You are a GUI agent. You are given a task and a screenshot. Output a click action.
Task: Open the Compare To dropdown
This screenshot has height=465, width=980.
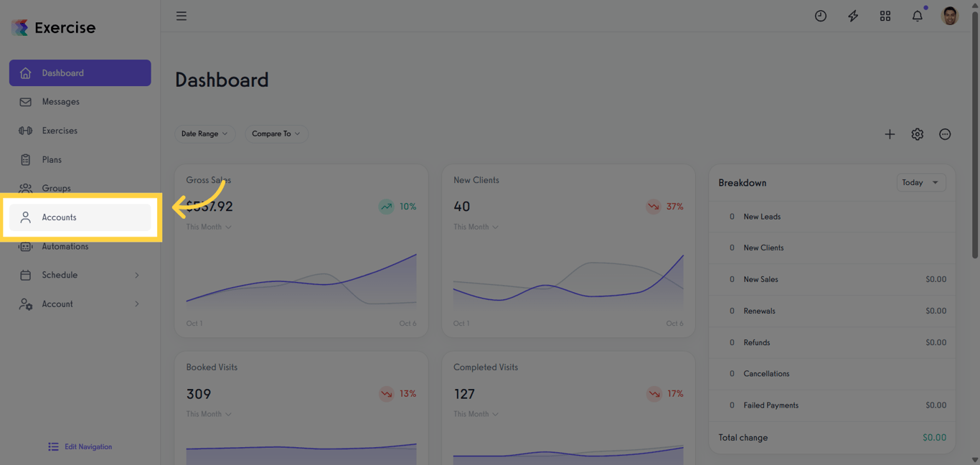point(276,133)
